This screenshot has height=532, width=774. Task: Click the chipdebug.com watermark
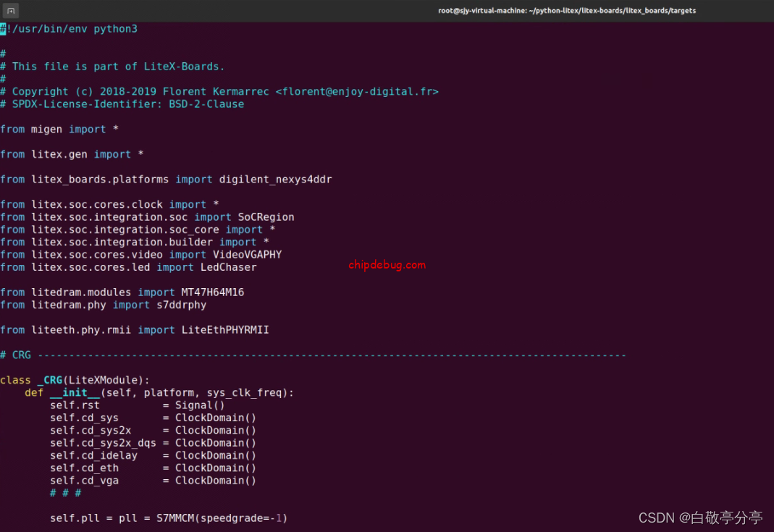(387, 264)
